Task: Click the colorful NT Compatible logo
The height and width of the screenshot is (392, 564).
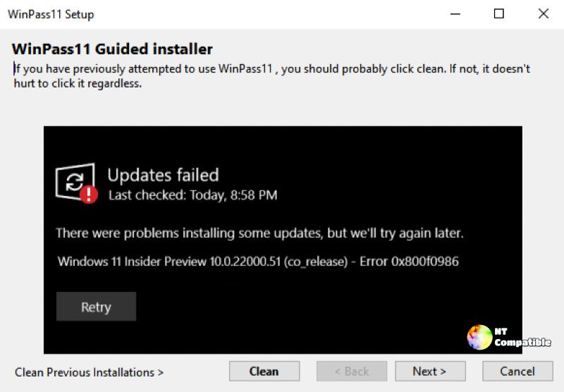Action: [x=479, y=337]
